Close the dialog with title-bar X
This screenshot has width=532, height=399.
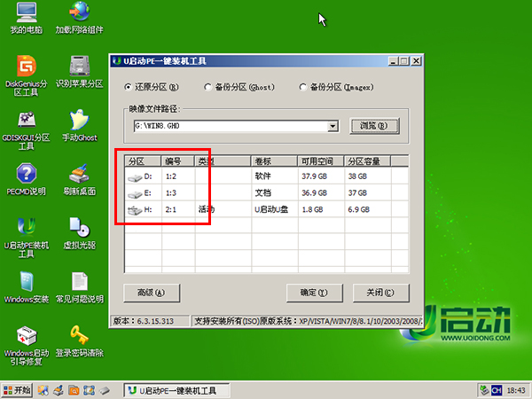point(417,61)
